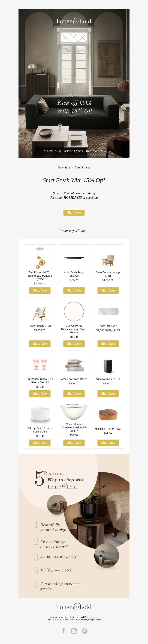Screen dimensions: 148x644
Task: Click the 5 Reasons banner image
Action: (x=74, y=526)
